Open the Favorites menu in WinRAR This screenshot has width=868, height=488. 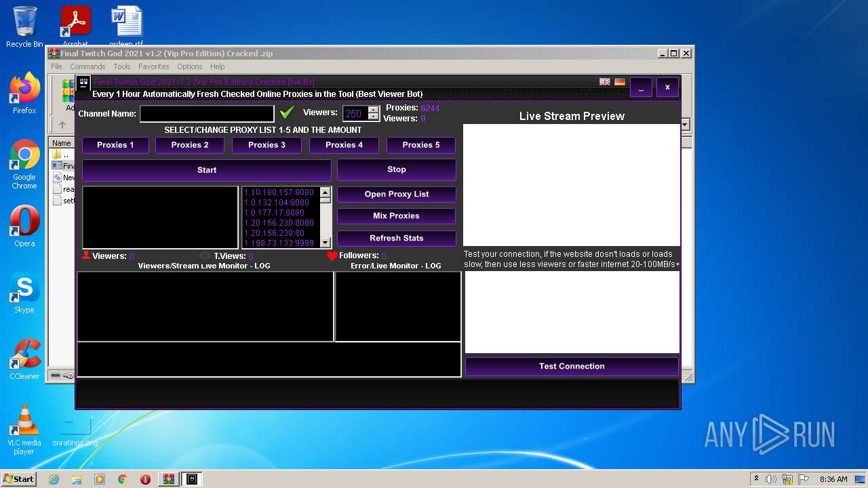pyautogui.click(x=154, y=66)
